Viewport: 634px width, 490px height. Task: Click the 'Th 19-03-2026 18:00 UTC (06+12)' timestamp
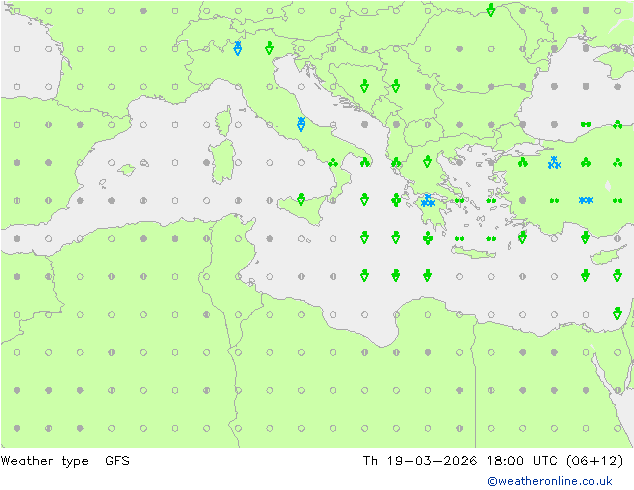coord(492,461)
